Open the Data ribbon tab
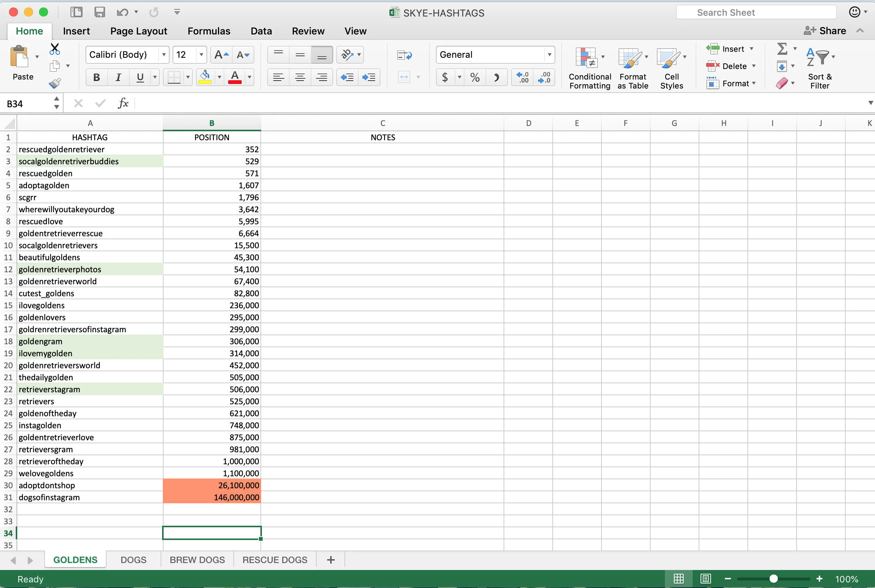Viewport: 875px width, 588px height. pos(261,31)
